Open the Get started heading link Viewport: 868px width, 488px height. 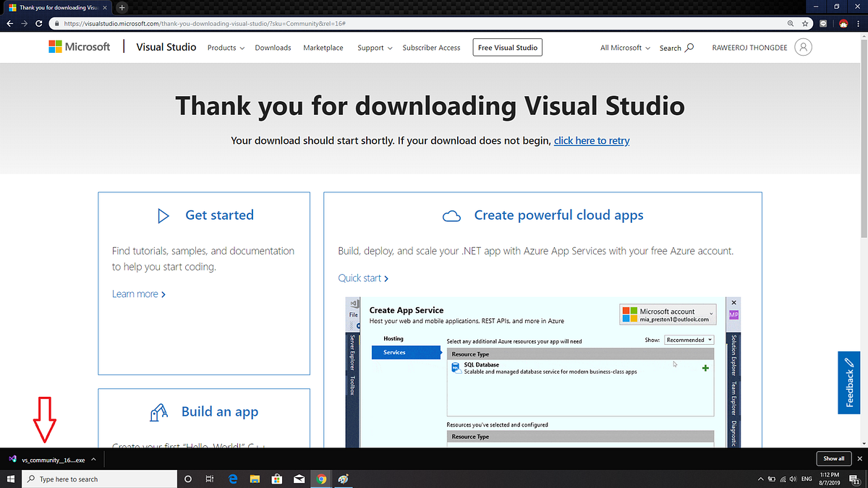(219, 215)
